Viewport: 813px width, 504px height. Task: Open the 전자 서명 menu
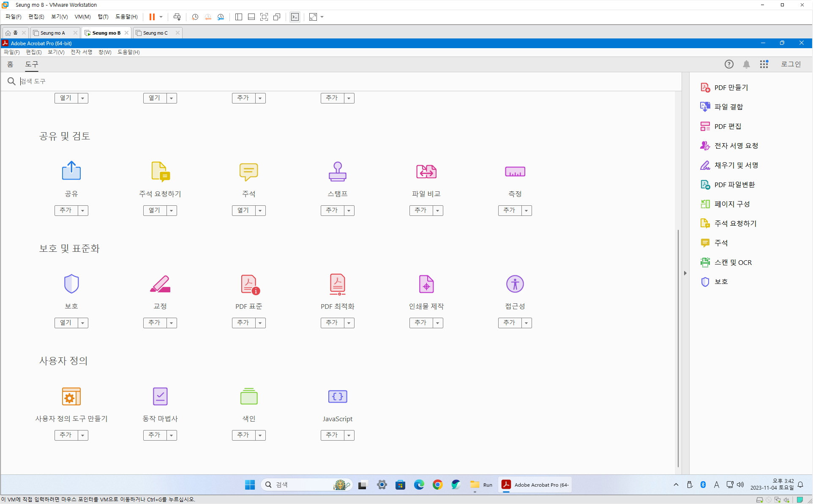(81, 52)
